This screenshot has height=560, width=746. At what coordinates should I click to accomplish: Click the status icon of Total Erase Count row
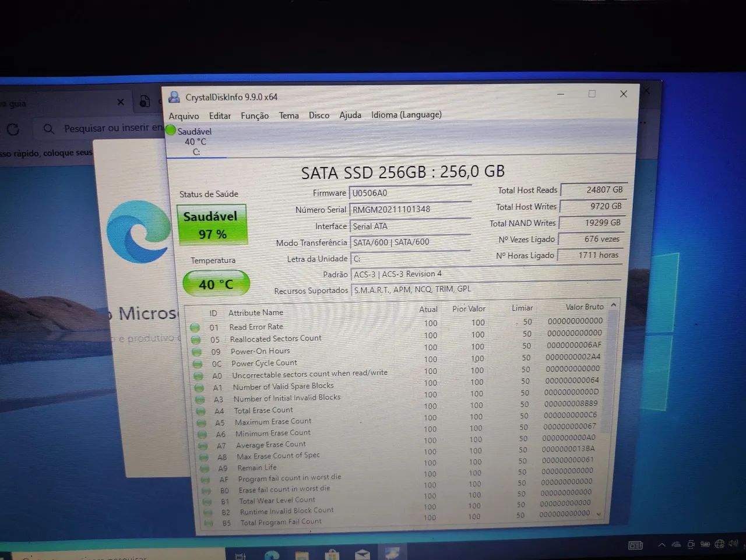[x=200, y=411]
